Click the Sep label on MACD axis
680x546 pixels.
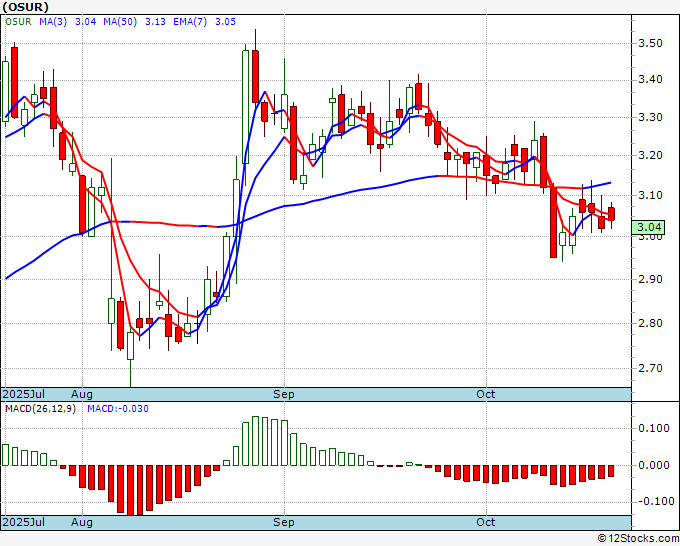[284, 522]
